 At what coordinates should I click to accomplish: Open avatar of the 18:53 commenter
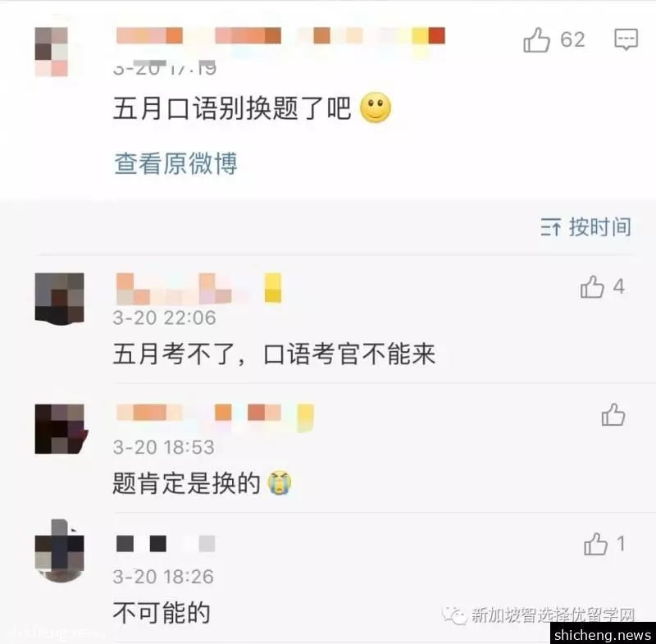pos(61,429)
